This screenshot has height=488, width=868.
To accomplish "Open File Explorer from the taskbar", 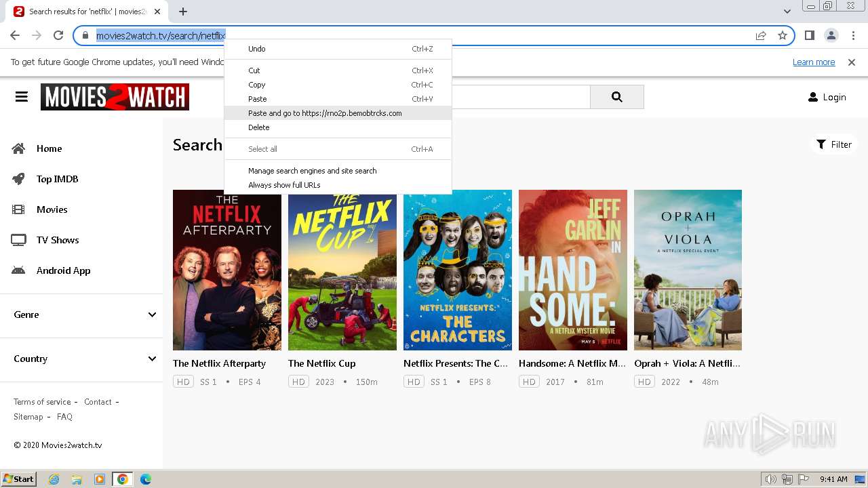I will 77,479.
